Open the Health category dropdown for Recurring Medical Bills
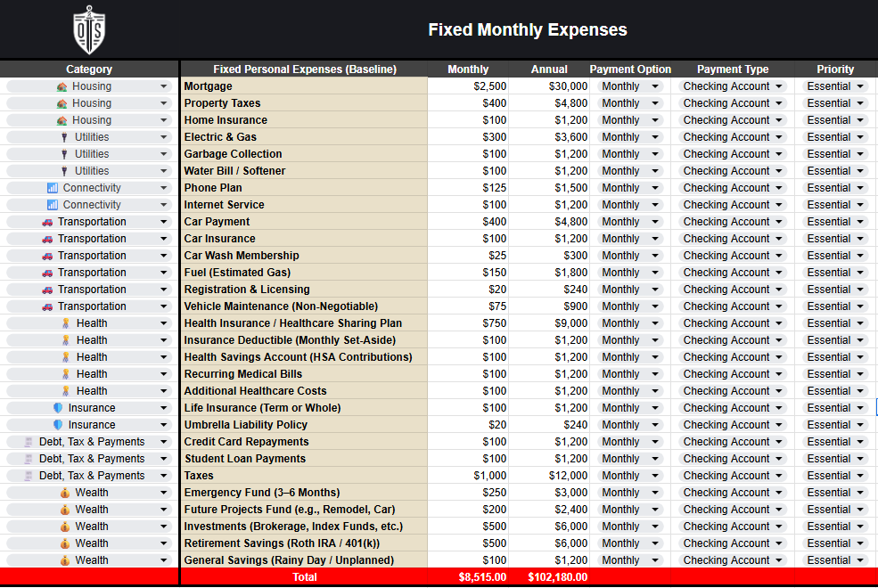This screenshot has width=878, height=588. 163,373
